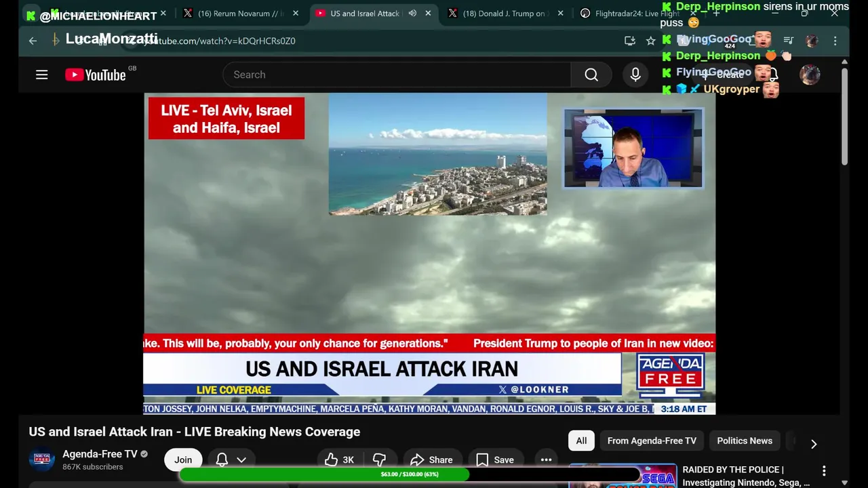Screen dimensions: 868x488
Task: Share the video
Action: click(432, 460)
